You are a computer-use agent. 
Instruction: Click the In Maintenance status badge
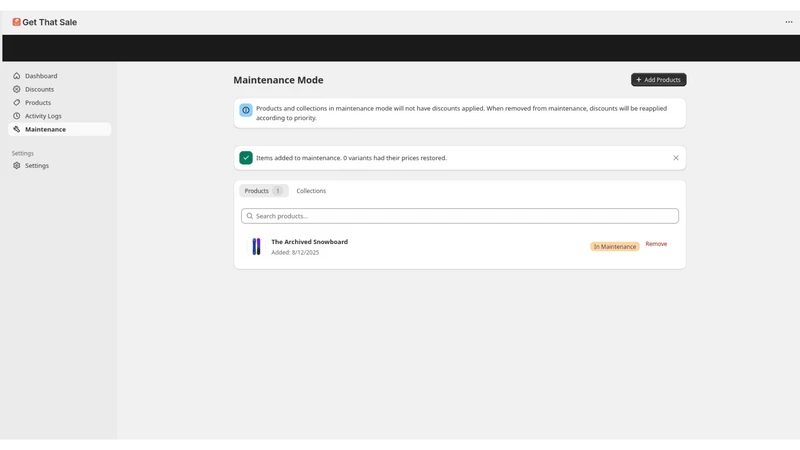point(614,246)
